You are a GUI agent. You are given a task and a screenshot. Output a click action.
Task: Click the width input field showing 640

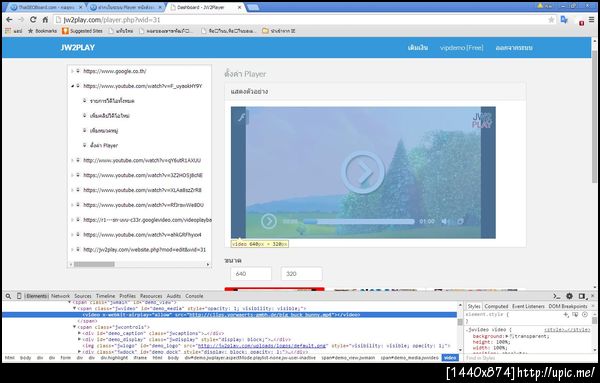click(251, 274)
